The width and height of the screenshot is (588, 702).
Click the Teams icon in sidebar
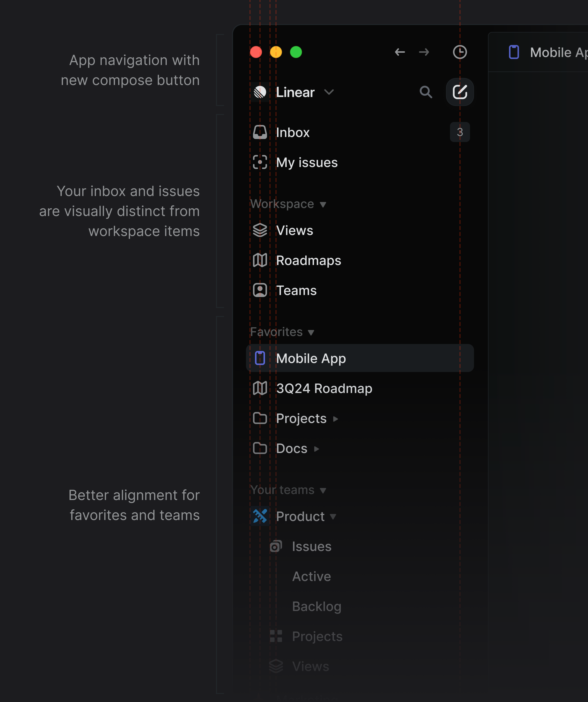260,290
